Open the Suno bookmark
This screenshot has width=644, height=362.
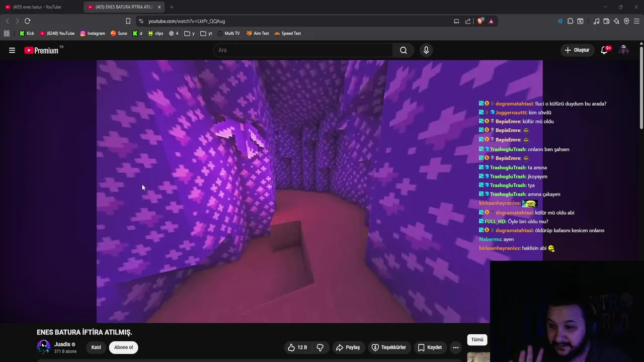119,33
